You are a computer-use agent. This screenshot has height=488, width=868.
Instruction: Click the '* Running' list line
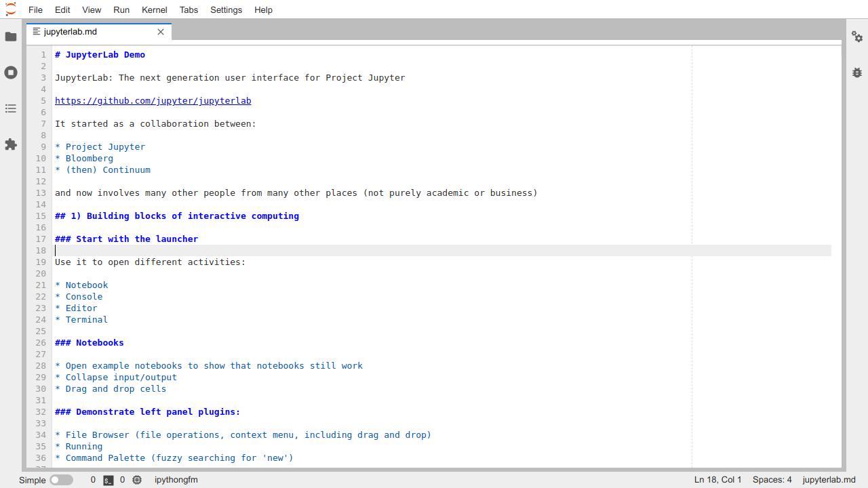point(79,446)
